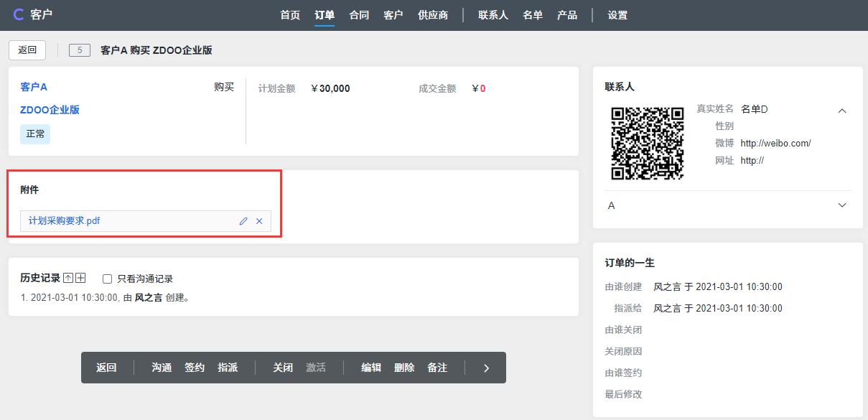The image size is (868, 420).
Task: Open the 设置 menu tab
Action: [617, 15]
